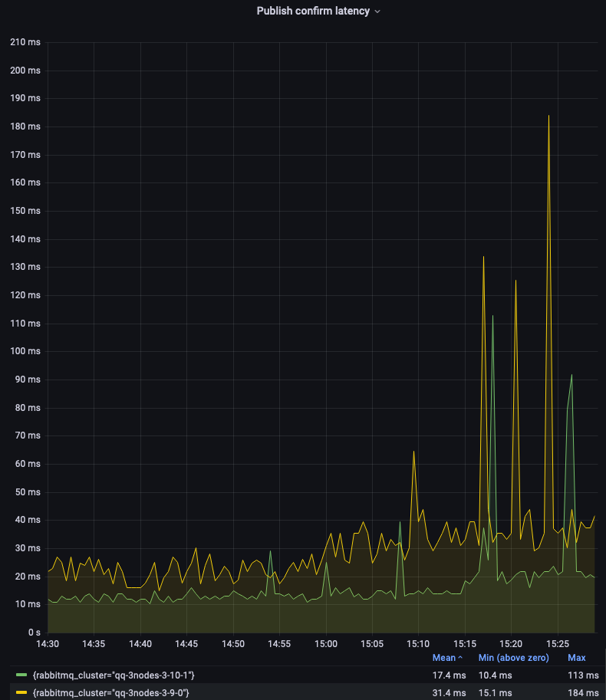Click the 17.4 ms mean value in the legend
Image resolution: width=606 pixels, height=700 pixels.
click(449, 675)
